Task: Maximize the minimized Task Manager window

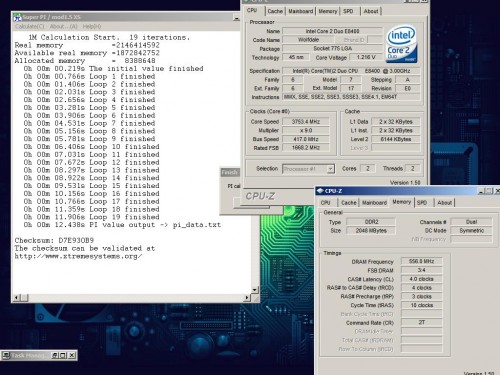Action: tap(63, 355)
